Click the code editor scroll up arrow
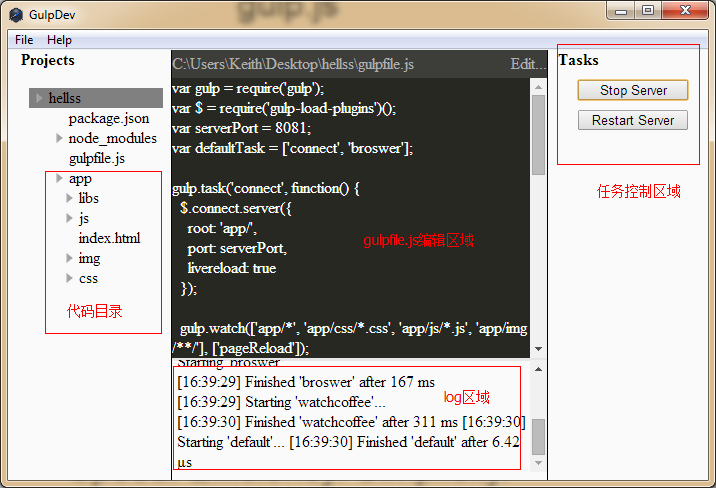Viewport: 716px width, 488px height. point(538,87)
